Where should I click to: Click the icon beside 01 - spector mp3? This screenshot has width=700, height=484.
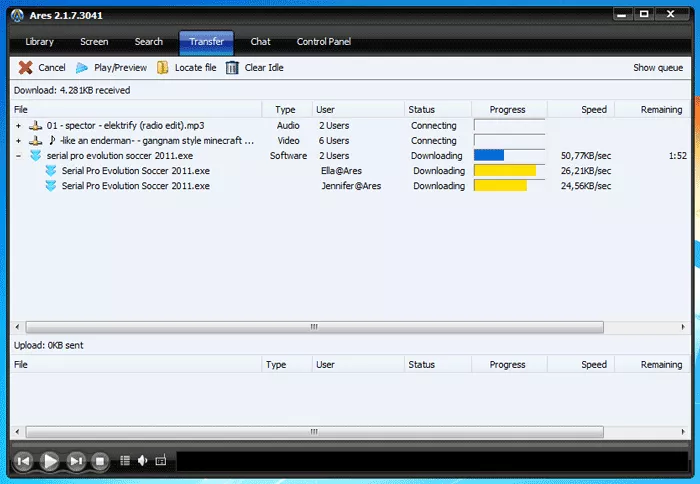click(36, 126)
